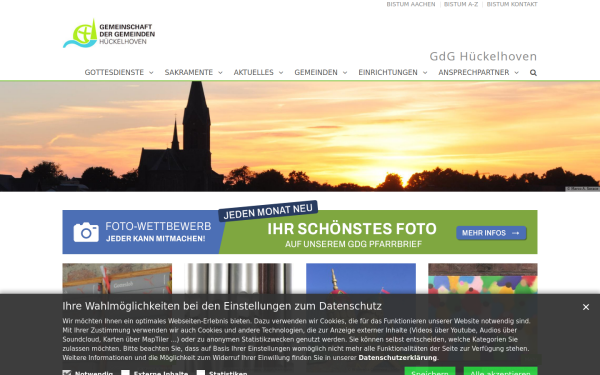Open the thumbnail with the mailboxes
Screen dimensions: 600x375
[x=117, y=279]
